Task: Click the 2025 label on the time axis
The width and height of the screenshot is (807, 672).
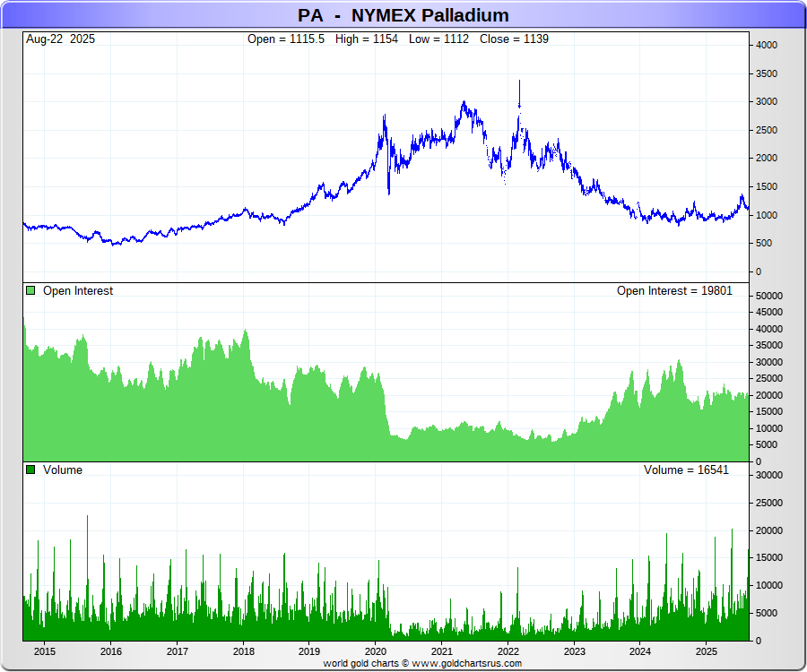Action: coord(707,651)
